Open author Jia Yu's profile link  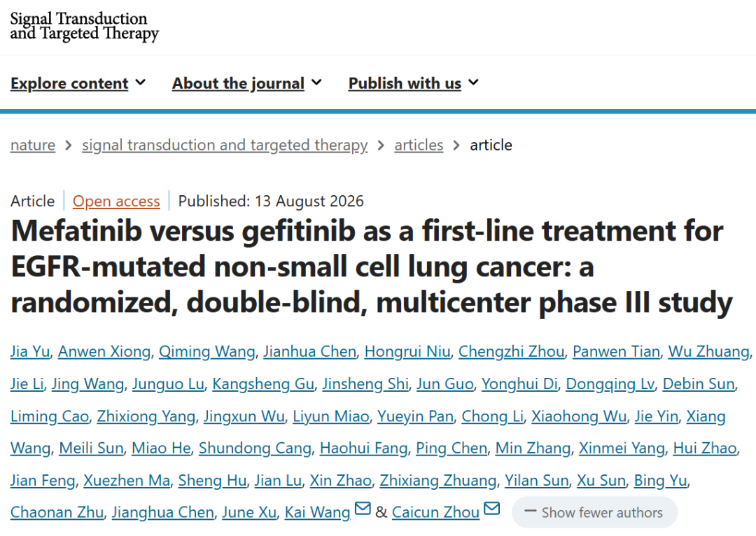point(30,351)
